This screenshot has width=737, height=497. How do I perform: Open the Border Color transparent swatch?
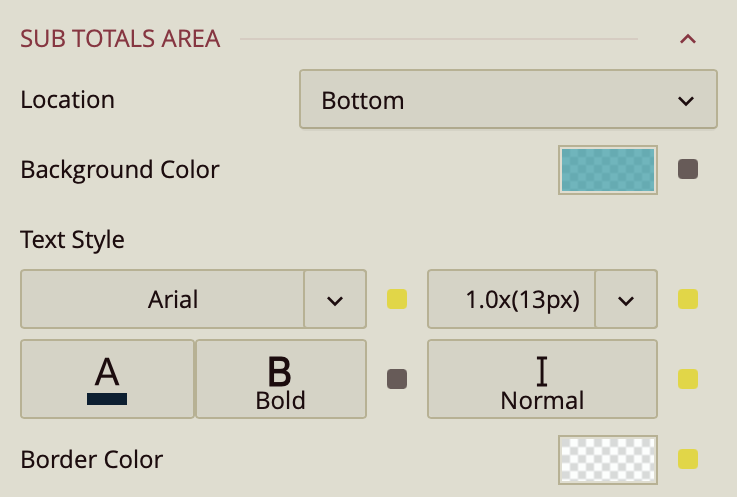(x=608, y=459)
